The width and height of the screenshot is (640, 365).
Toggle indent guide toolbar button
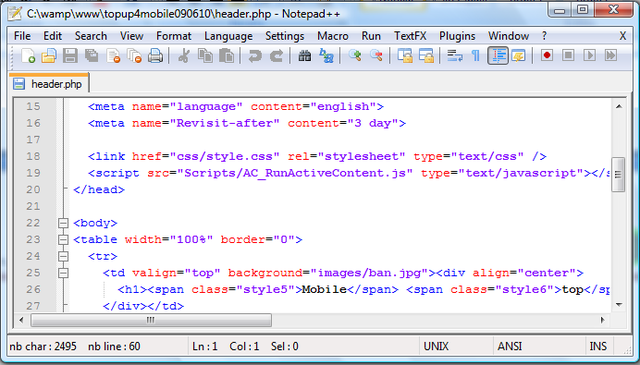(x=498, y=56)
